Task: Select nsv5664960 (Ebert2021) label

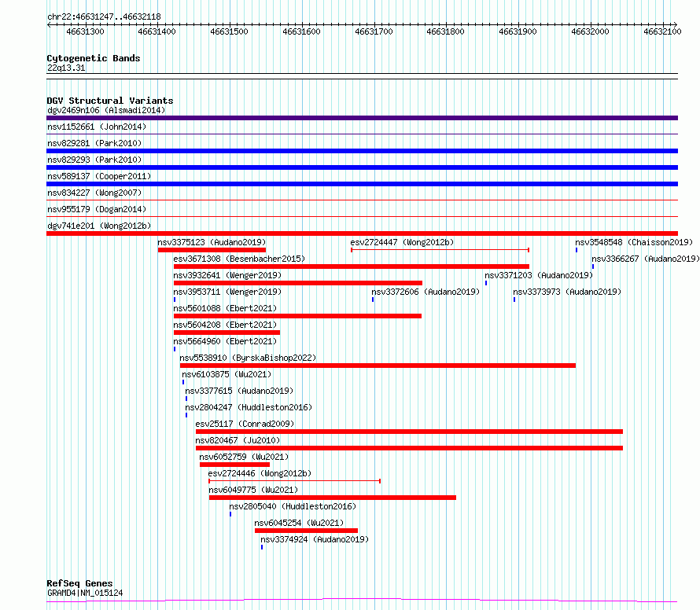Action: [225, 341]
